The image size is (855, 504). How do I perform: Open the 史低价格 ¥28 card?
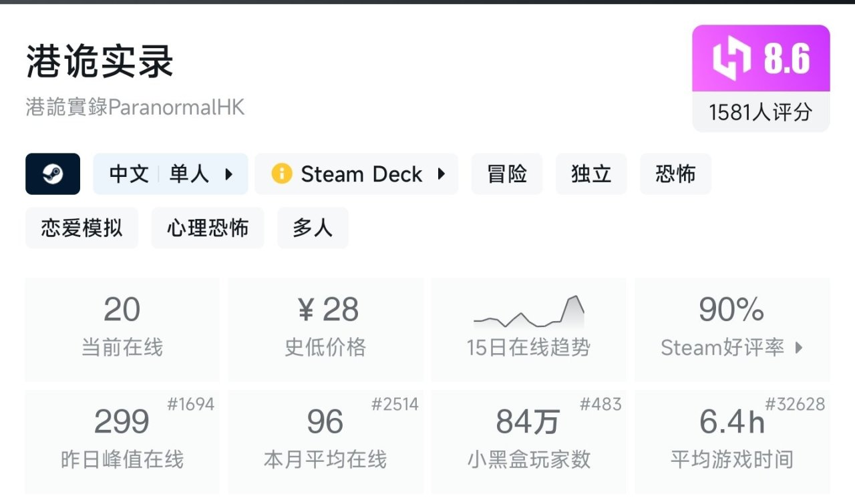click(x=326, y=329)
